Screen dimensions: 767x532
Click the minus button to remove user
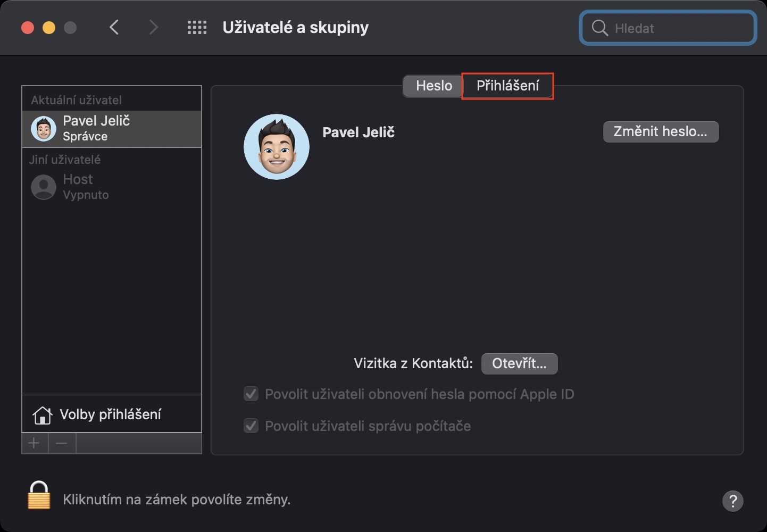tap(62, 443)
